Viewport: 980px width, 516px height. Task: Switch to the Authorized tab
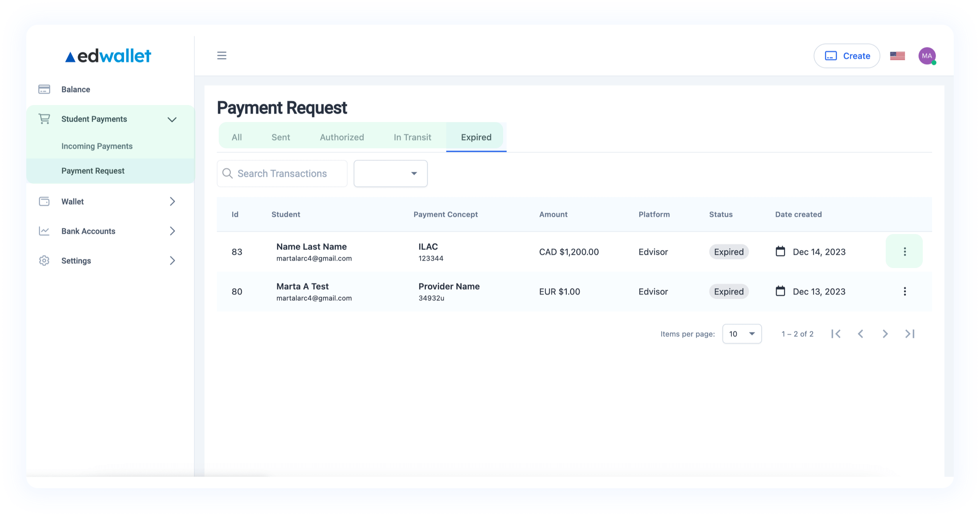(x=342, y=137)
